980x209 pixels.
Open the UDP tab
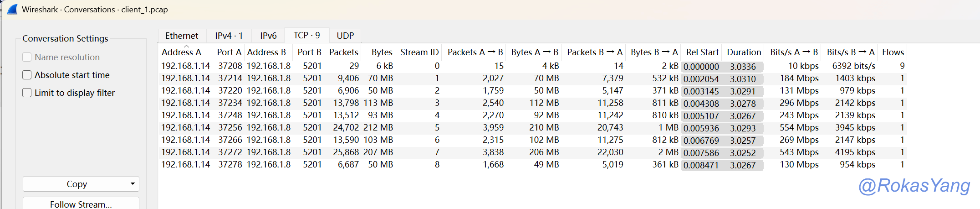pos(345,36)
